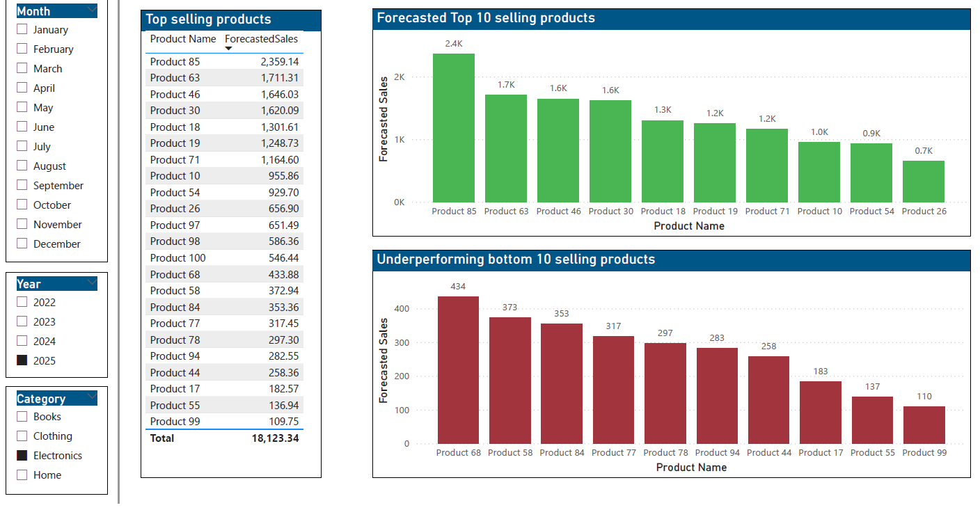Tick the September checkbox

coord(22,185)
